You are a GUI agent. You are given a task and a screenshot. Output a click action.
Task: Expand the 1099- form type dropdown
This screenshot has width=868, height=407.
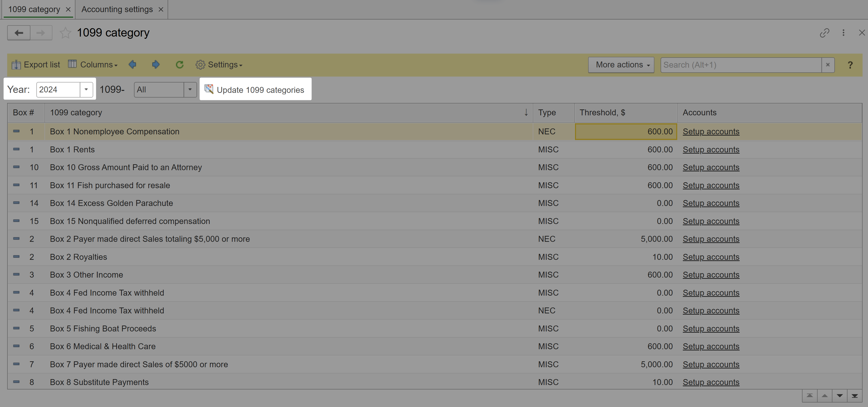(x=190, y=90)
